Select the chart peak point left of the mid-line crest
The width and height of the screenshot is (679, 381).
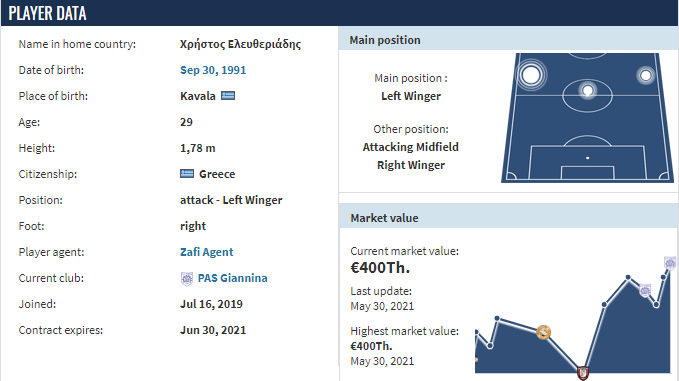coord(628,277)
